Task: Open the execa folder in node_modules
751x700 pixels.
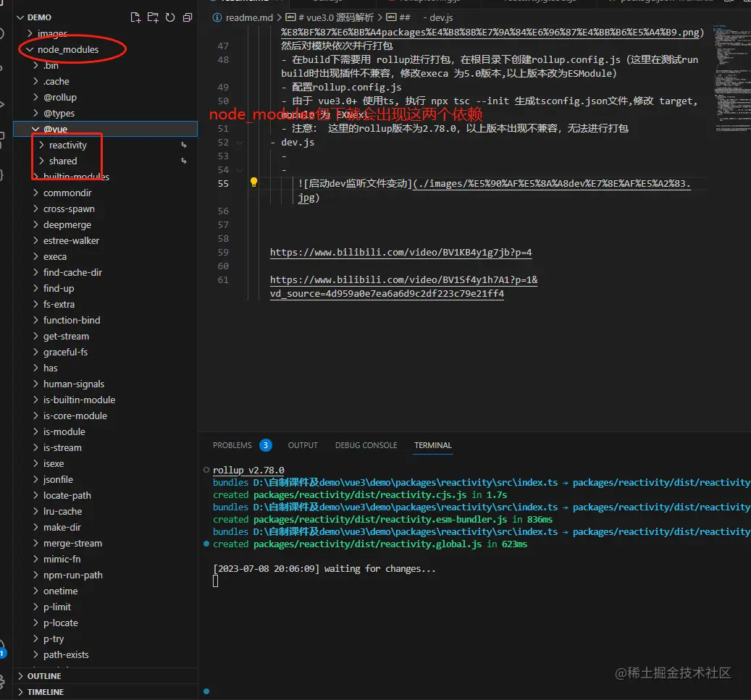Action: coord(55,256)
